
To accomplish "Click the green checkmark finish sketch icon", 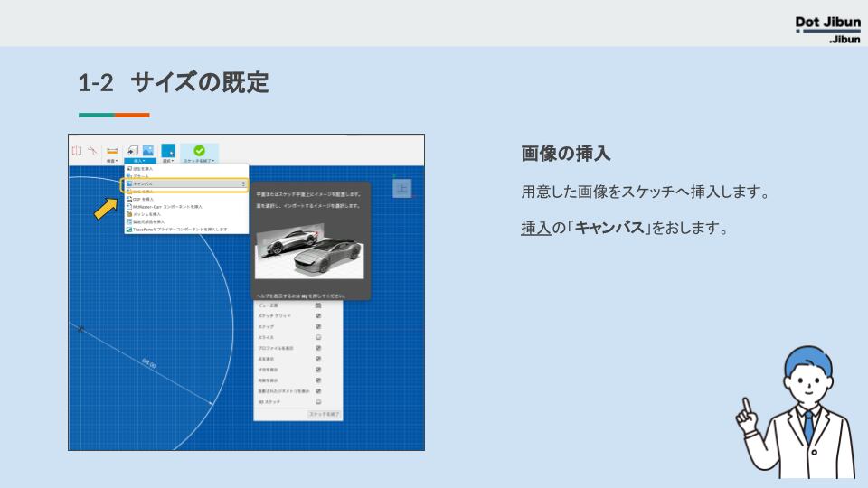I will coord(199,151).
